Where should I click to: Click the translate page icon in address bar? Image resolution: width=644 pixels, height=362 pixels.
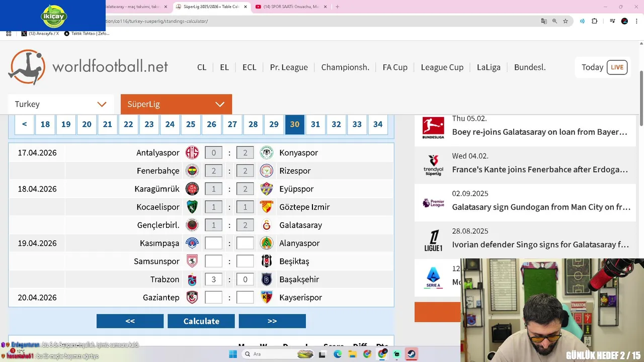tap(543, 21)
